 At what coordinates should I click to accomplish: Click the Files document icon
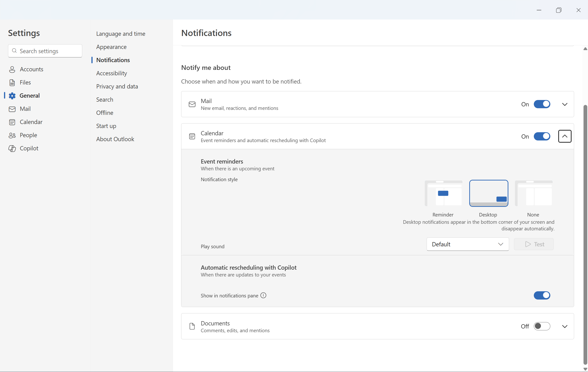tap(12, 83)
